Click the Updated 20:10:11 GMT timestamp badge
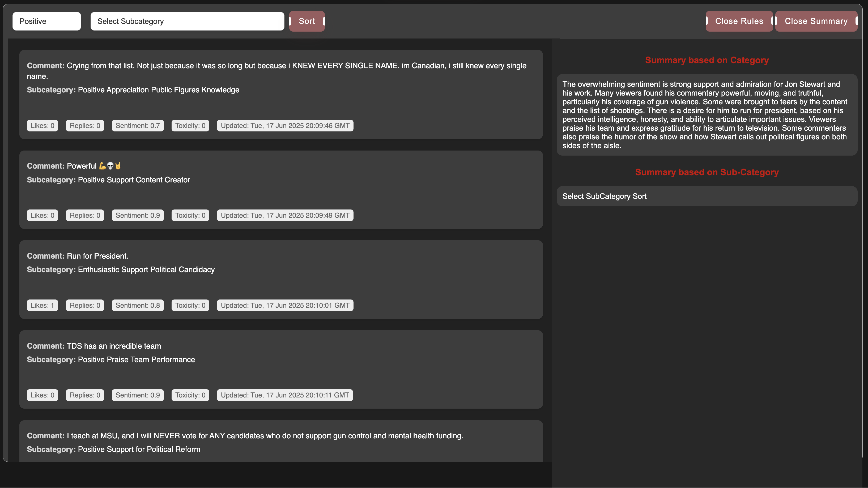Viewport: 868px width, 488px height. point(285,395)
